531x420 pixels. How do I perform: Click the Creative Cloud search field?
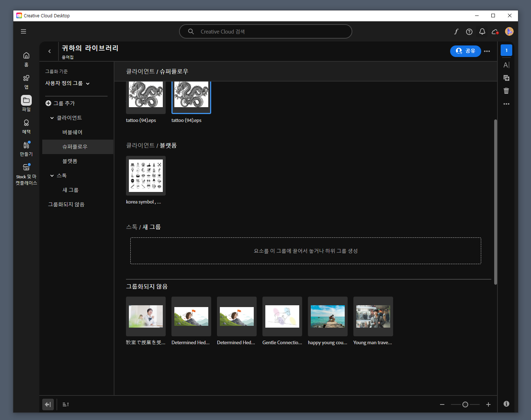(x=266, y=31)
